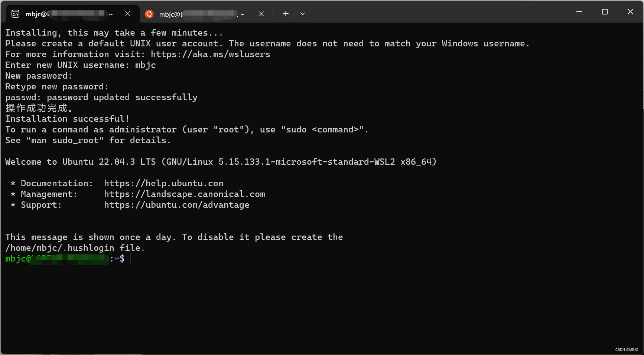Click the Ubuntu logo icon on second tab

149,14
